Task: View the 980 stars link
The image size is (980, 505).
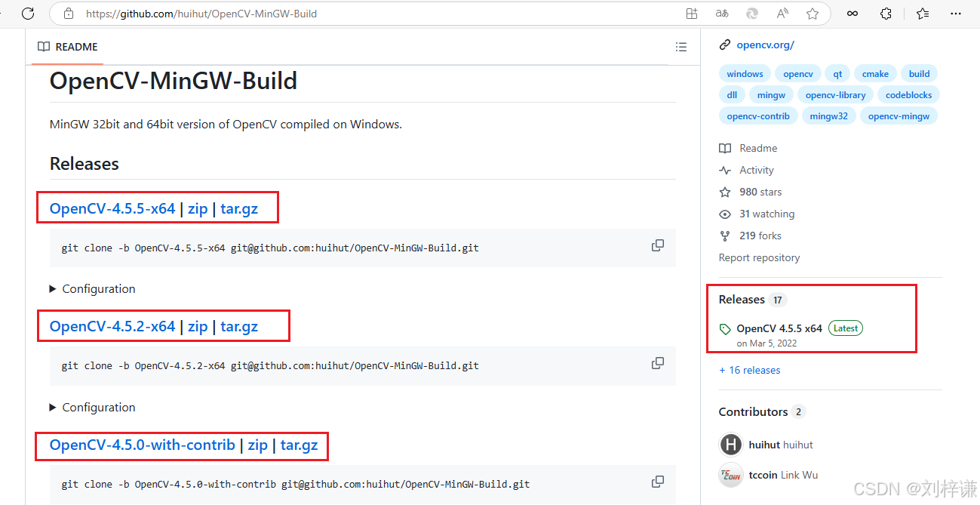Action: 751,192
